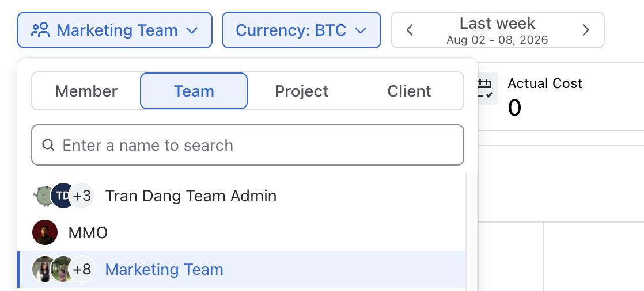This screenshot has width=644, height=291.
Task: Switch to the Client tab
Action: 409,91
